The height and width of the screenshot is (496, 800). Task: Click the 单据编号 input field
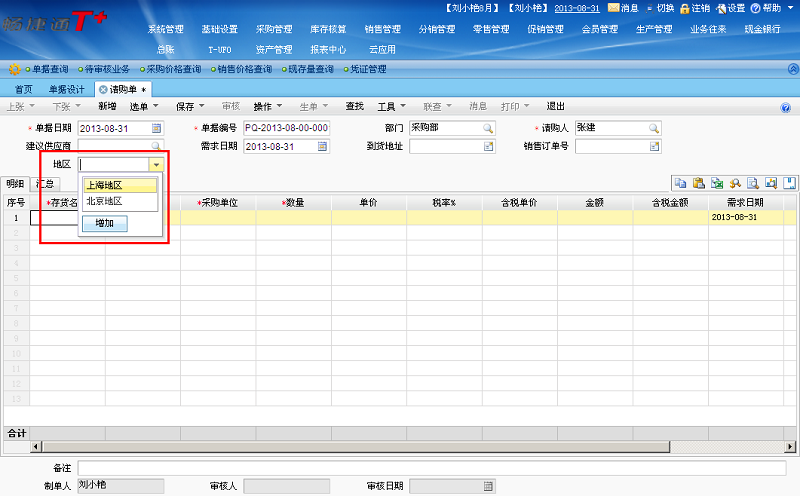click(x=287, y=128)
